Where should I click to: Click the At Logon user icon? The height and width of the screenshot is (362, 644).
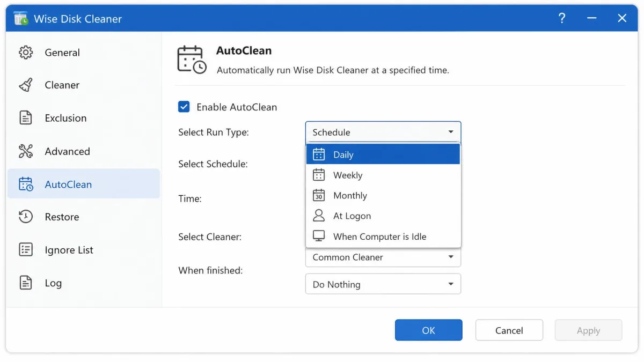(x=319, y=216)
